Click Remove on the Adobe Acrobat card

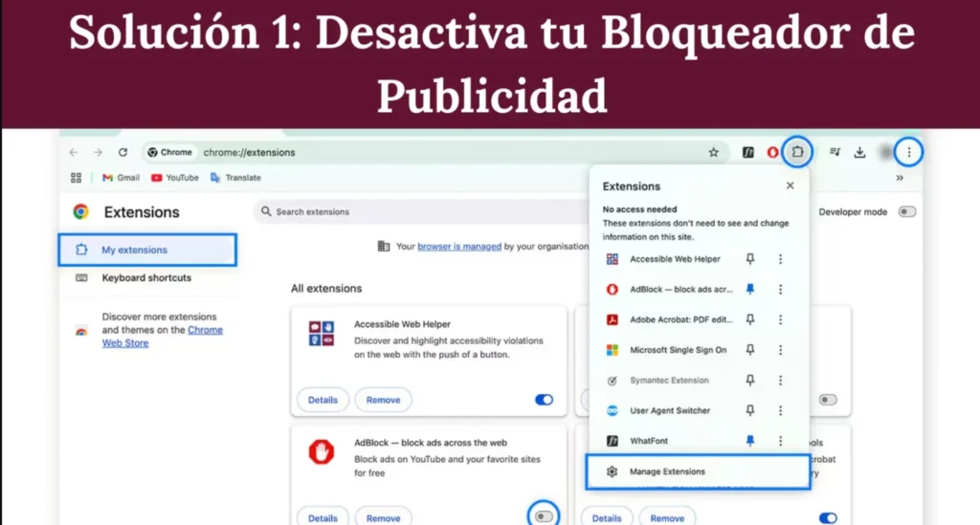click(x=667, y=517)
